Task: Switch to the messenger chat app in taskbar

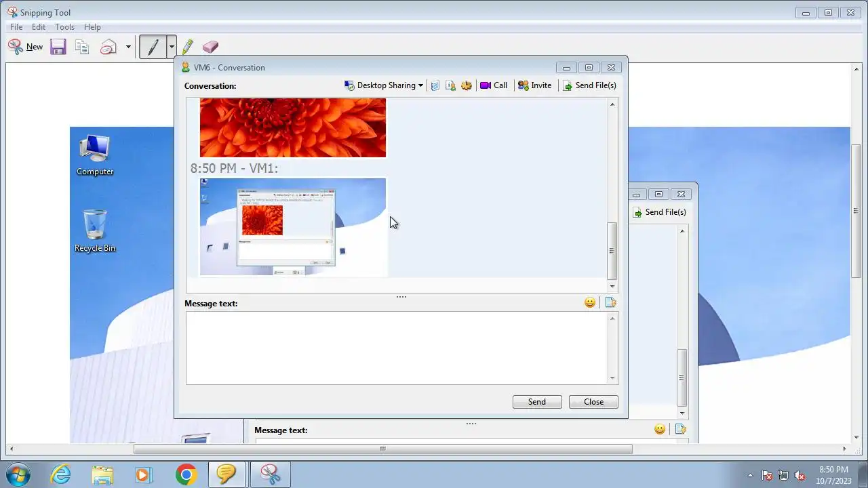Action: point(226,474)
